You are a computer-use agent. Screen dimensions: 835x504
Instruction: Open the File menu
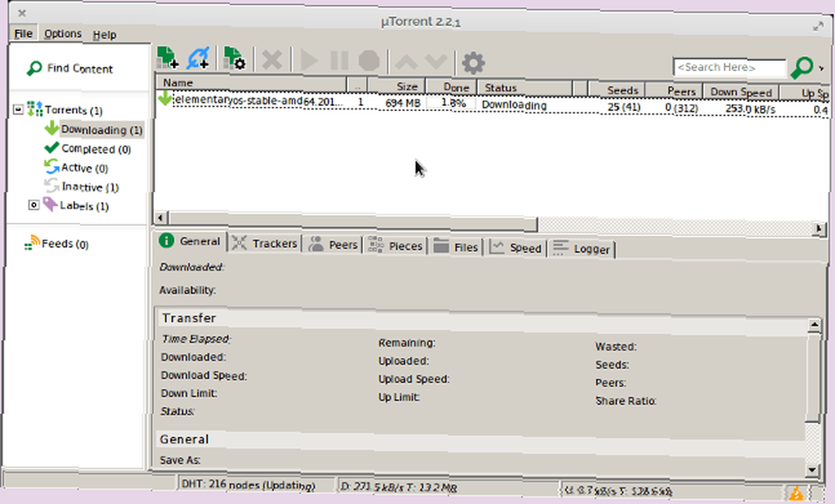23,33
